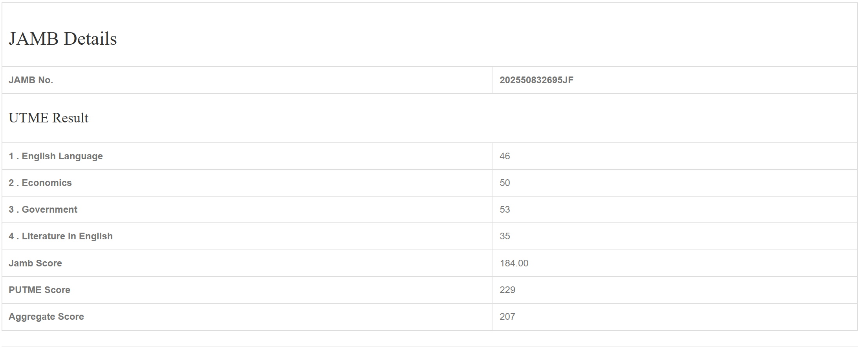Viewport: 868px width, 348px height.
Task: Select the Aggregate Score row label
Action: (46, 317)
